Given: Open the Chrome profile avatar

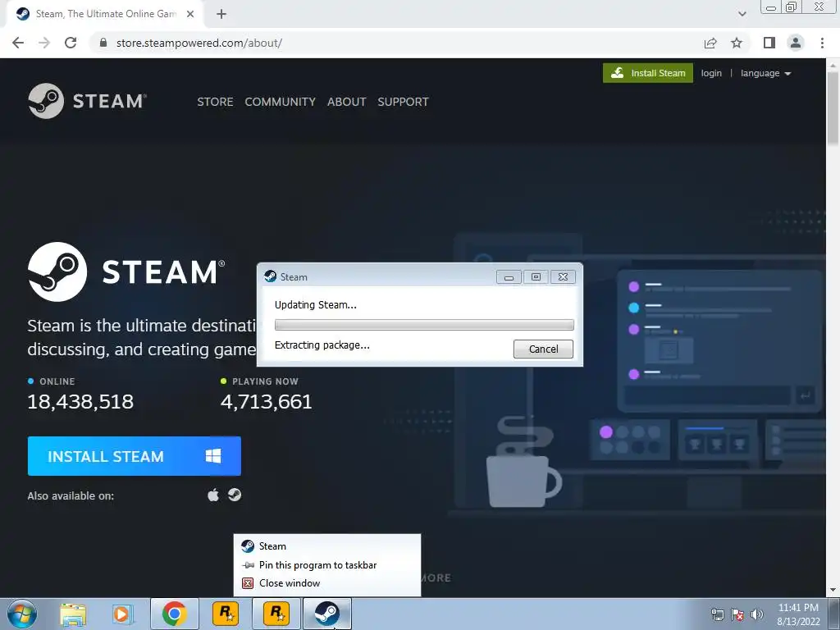Looking at the screenshot, I should click(796, 43).
